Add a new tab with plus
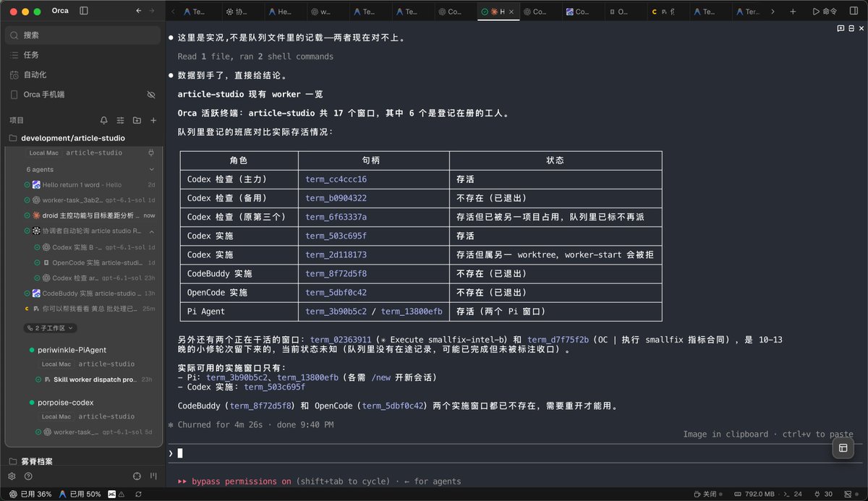Screen dimensions: 868x501 793,12
